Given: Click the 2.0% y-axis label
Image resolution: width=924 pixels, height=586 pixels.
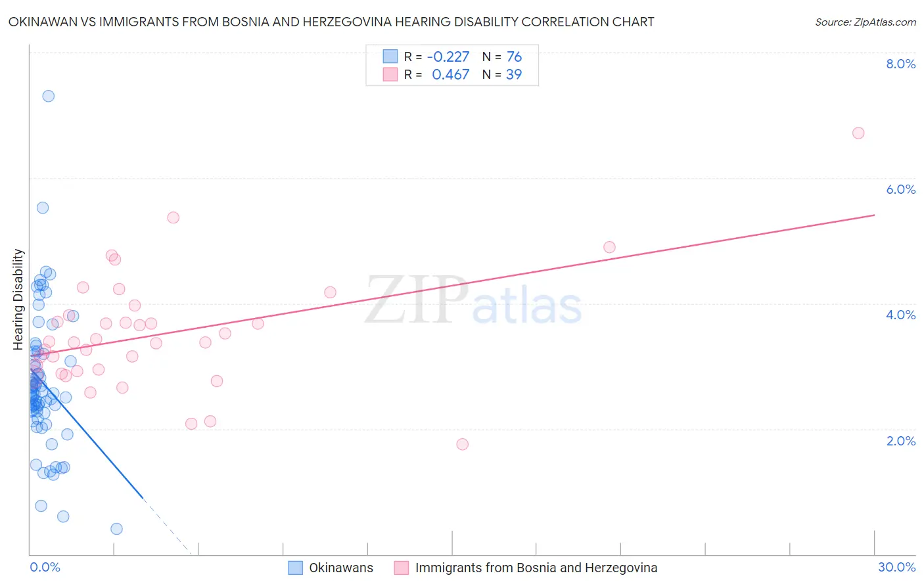Looking at the screenshot, I should 900,441.
